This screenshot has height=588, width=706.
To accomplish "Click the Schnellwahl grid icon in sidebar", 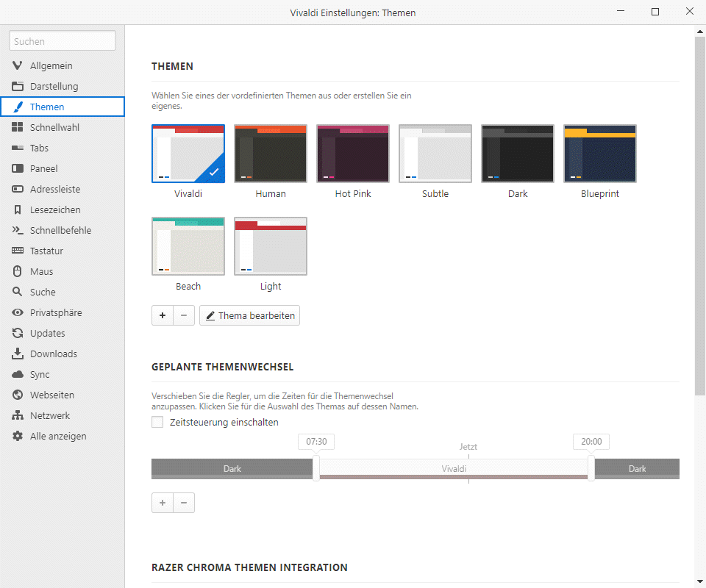I will pyautogui.click(x=18, y=127).
